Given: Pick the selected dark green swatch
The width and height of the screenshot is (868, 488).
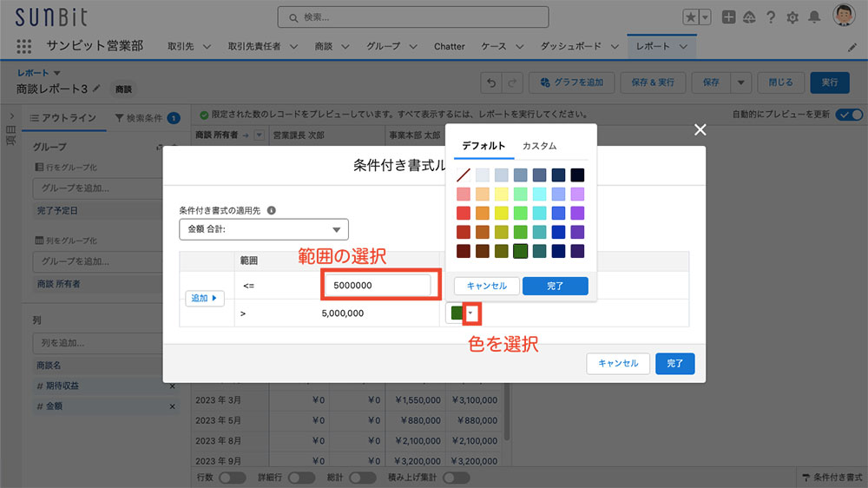Looking at the screenshot, I should pos(520,251).
